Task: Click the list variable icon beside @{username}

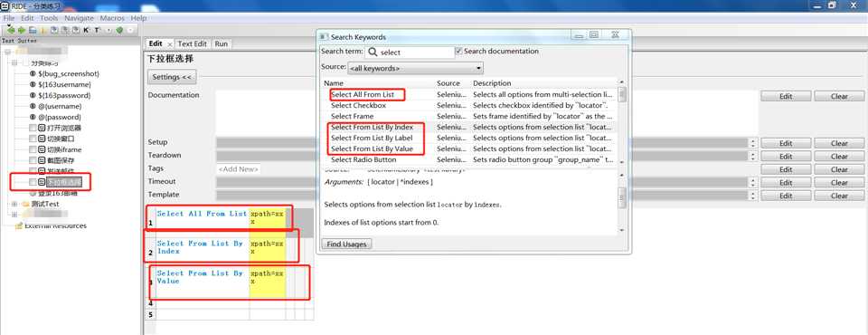Action: click(33, 106)
